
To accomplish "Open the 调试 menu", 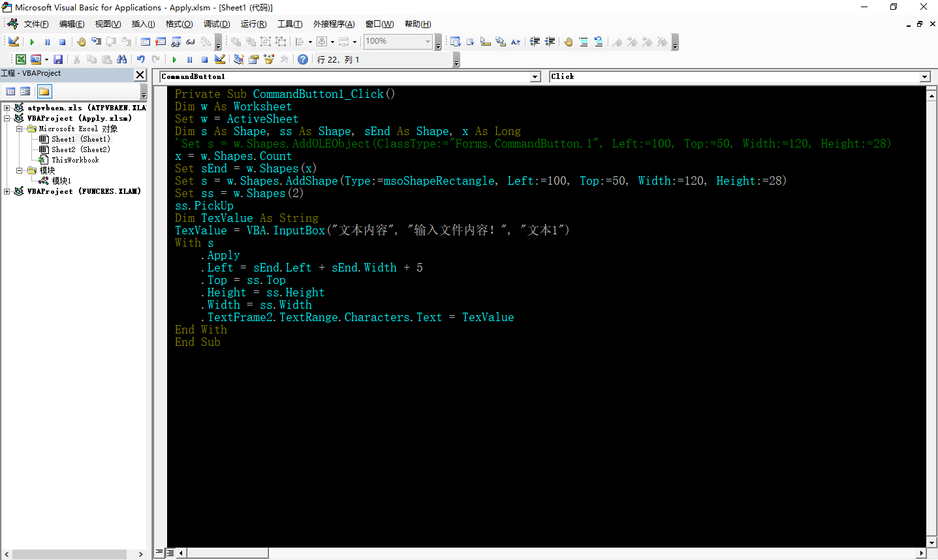I will [x=217, y=24].
